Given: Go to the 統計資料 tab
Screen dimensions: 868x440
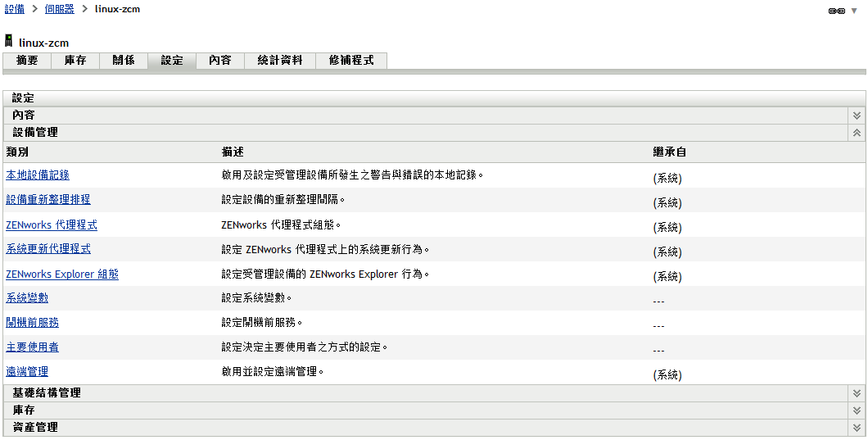Looking at the screenshot, I should point(280,61).
